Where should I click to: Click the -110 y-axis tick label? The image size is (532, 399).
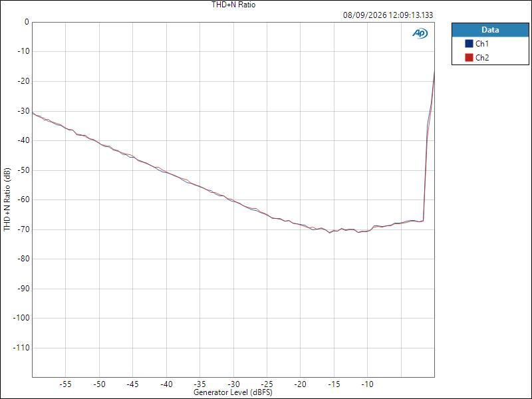click(21, 348)
